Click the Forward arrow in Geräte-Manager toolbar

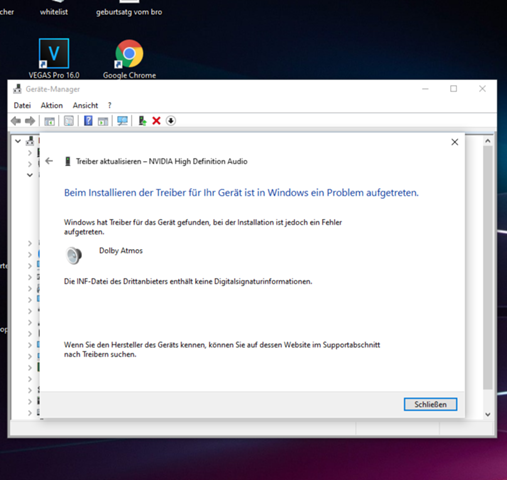pos(30,121)
